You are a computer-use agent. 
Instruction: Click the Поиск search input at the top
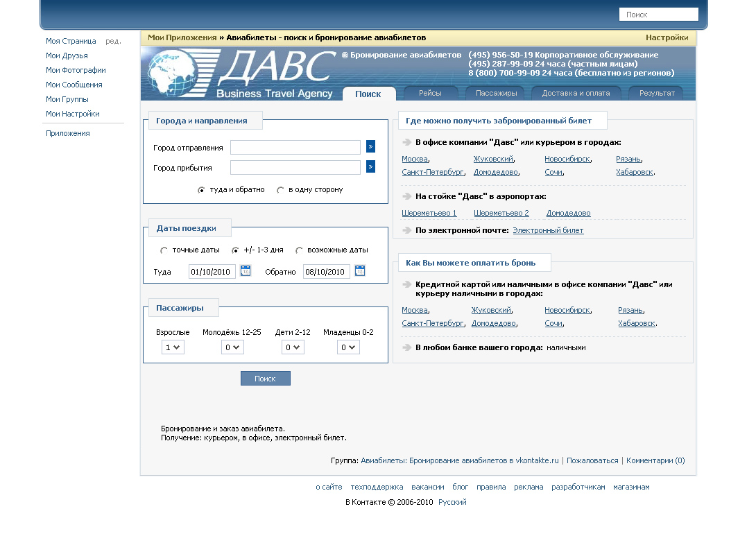tap(658, 13)
